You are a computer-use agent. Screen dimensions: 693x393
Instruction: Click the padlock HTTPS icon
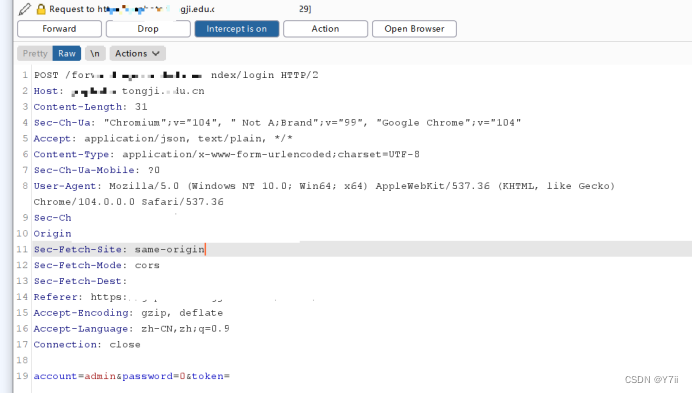tap(41, 9)
